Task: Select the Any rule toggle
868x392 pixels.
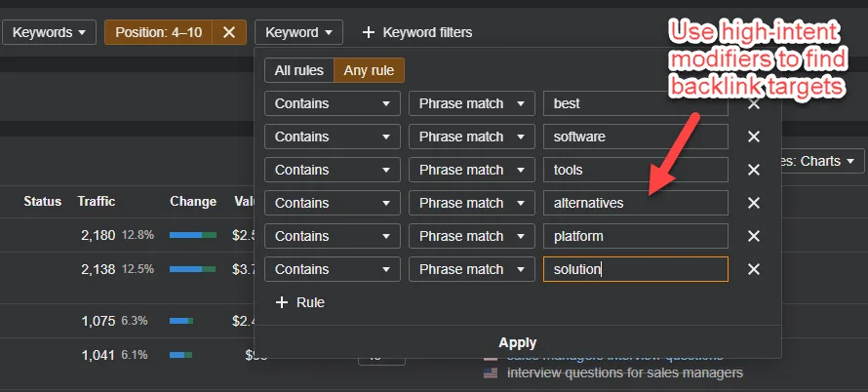Action: point(369,70)
